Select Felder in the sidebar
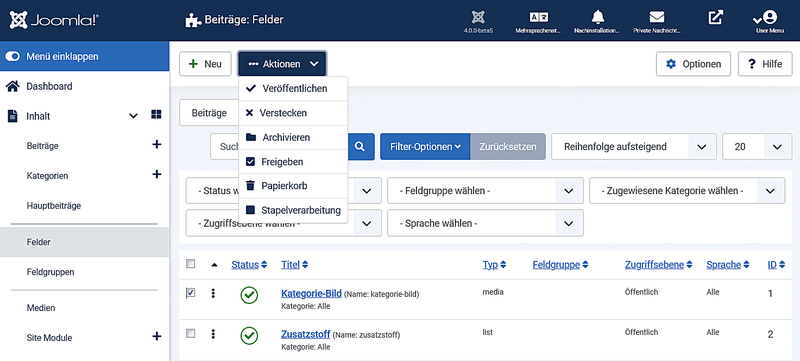Screen dimensions: 800x361 [84, 242]
